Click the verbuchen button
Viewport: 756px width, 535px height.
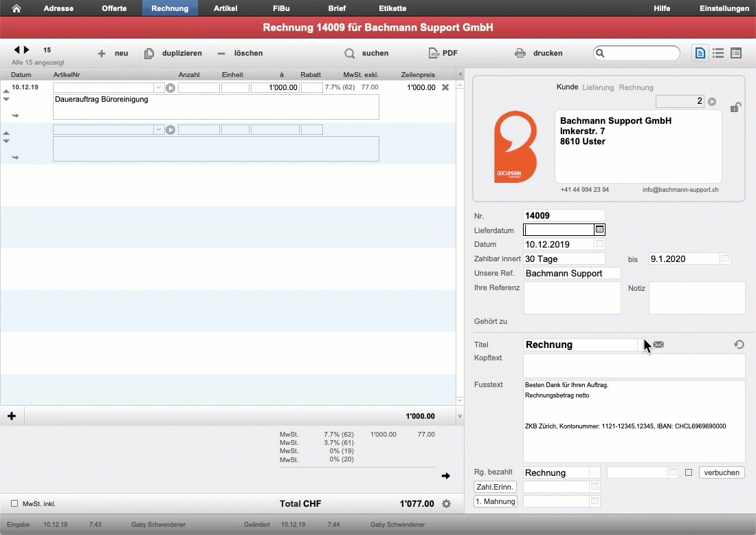(721, 473)
